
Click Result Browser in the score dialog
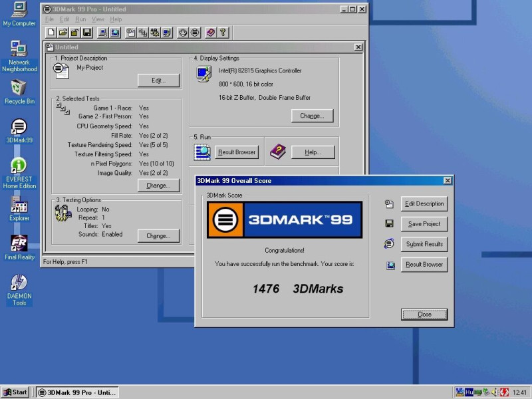pyautogui.click(x=424, y=265)
